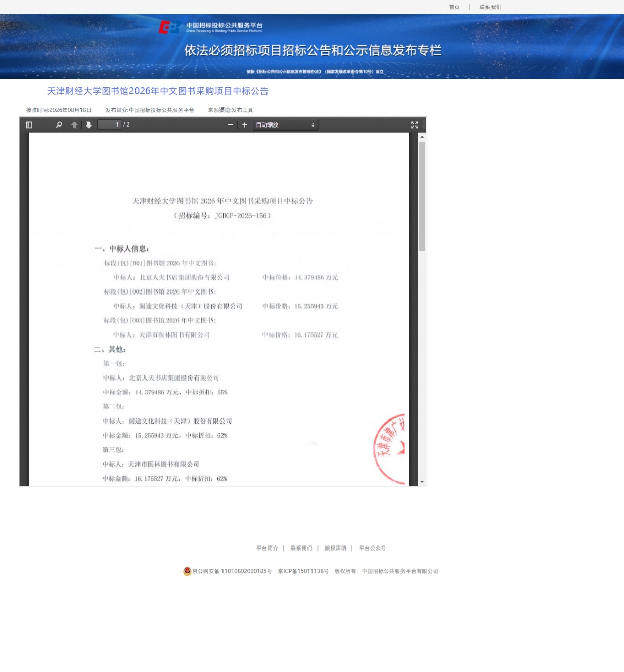This screenshot has width=624, height=672.
Task: Click the 标段(包)[001] line
Action: (160, 263)
